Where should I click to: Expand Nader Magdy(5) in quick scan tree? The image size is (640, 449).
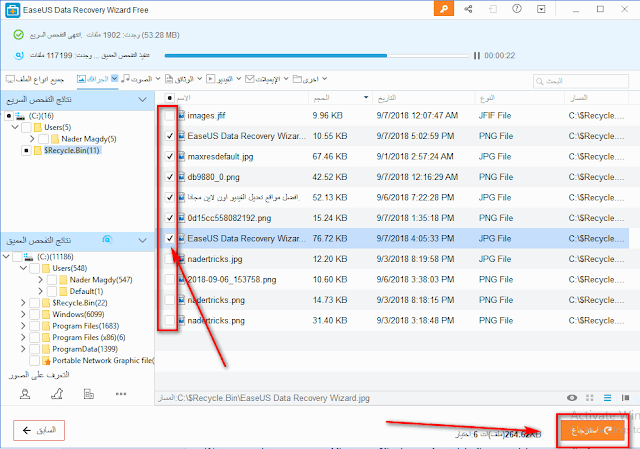coord(32,139)
